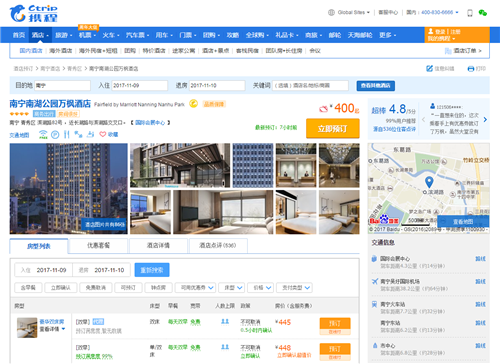Click the orange 预订 button for ¥448 room

pos(335,349)
